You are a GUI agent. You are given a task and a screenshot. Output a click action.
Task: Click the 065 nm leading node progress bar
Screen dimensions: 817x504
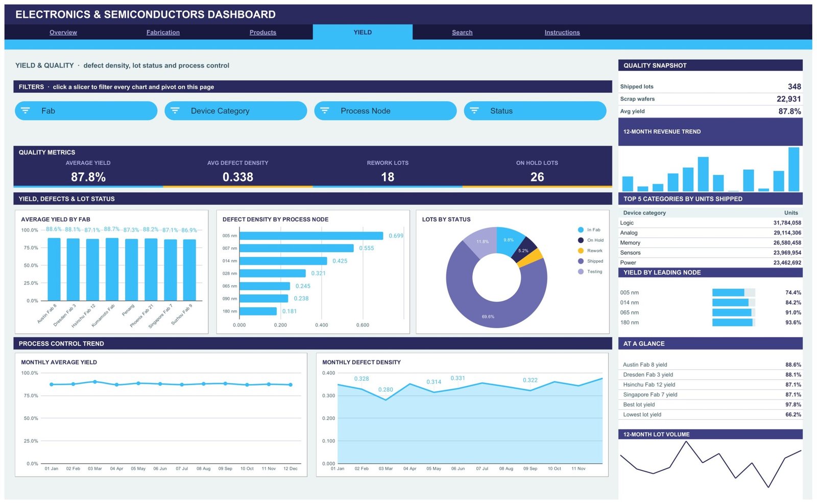(x=733, y=313)
